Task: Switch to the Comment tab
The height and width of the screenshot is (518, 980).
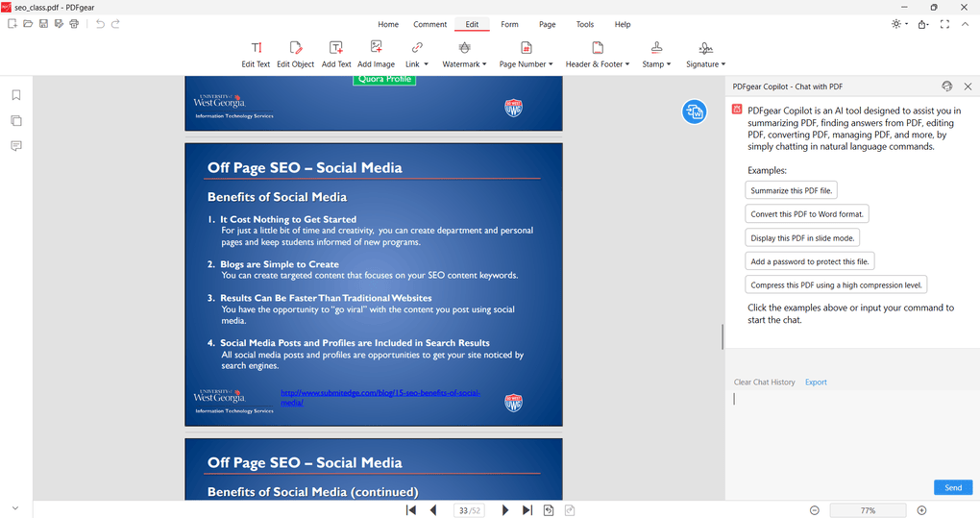Action: click(x=429, y=24)
